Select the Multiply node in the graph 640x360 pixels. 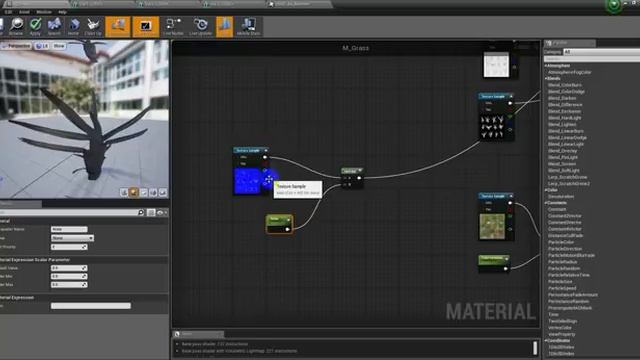(352, 178)
